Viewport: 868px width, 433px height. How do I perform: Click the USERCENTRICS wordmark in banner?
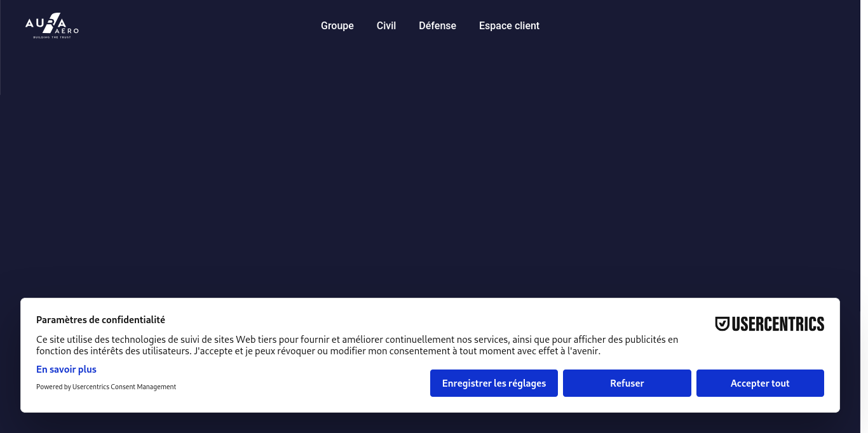(x=778, y=324)
